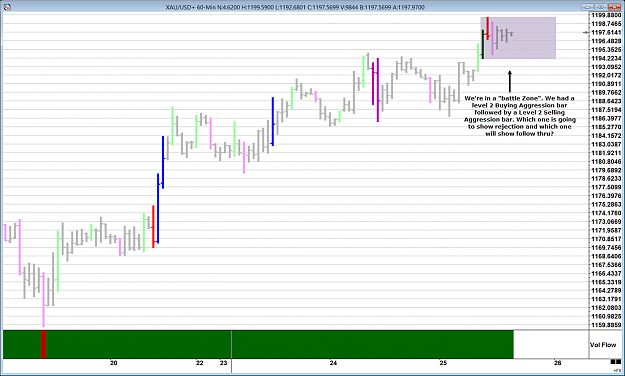Select the purple battle zone rectangle

pyautogui.click(x=518, y=38)
